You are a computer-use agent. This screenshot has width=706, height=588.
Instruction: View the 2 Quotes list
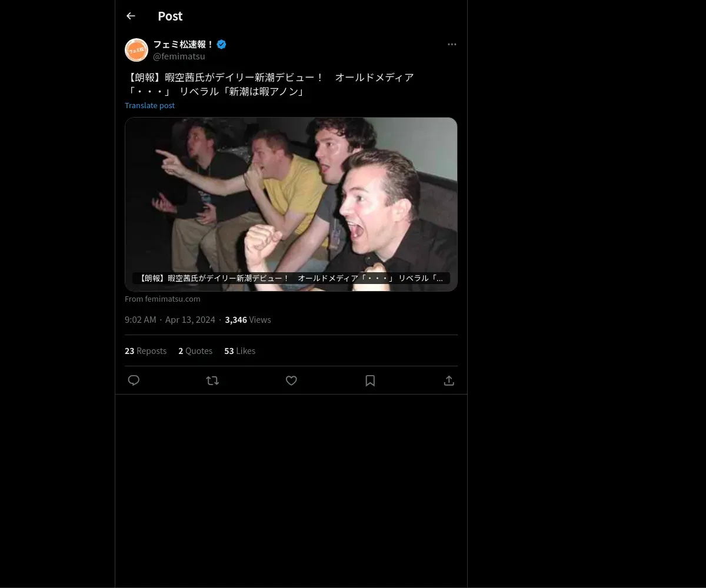click(195, 350)
